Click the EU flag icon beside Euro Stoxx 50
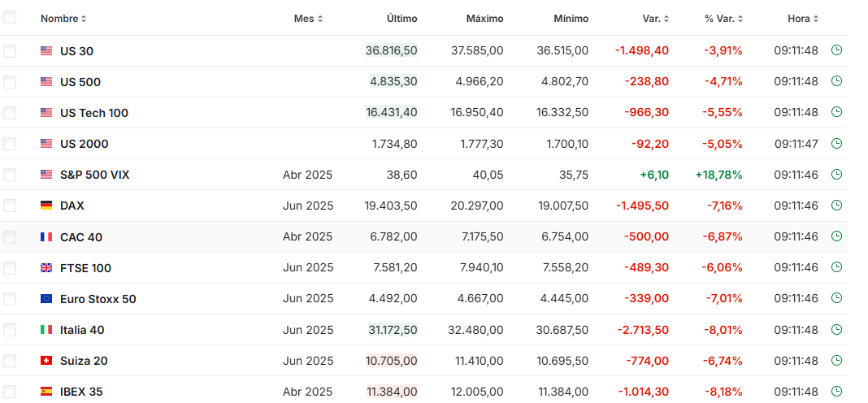The height and width of the screenshot is (403, 868). tap(46, 299)
